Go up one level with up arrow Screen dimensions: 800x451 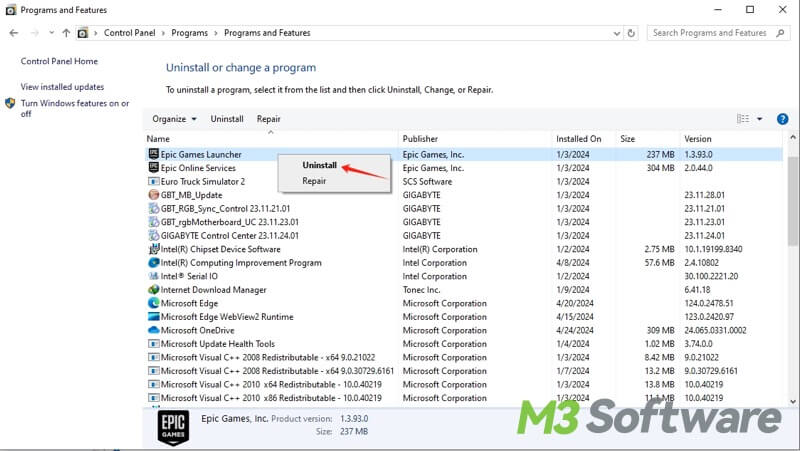[66, 33]
